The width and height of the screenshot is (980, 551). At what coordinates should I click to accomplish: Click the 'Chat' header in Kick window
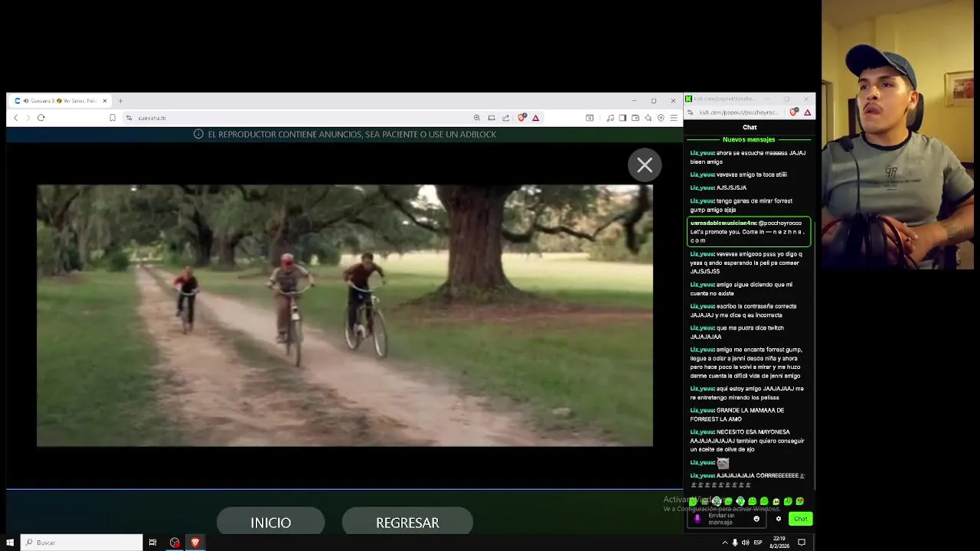coord(750,127)
